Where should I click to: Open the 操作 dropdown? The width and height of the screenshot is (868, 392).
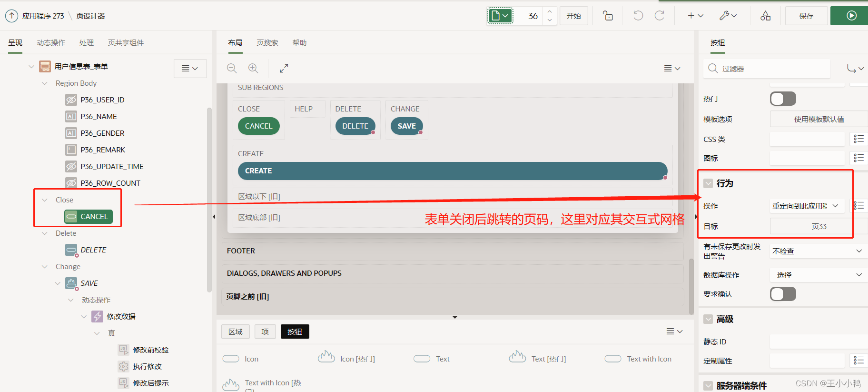click(x=807, y=206)
